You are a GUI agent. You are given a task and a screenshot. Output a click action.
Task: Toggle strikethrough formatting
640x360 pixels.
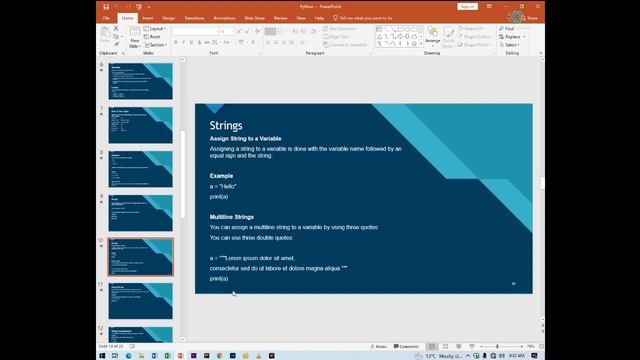[207, 42]
